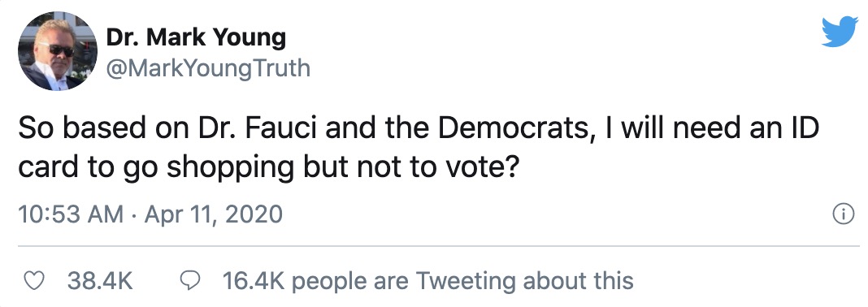
Task: Click 'Tweeting about this' text
Action: (524, 281)
